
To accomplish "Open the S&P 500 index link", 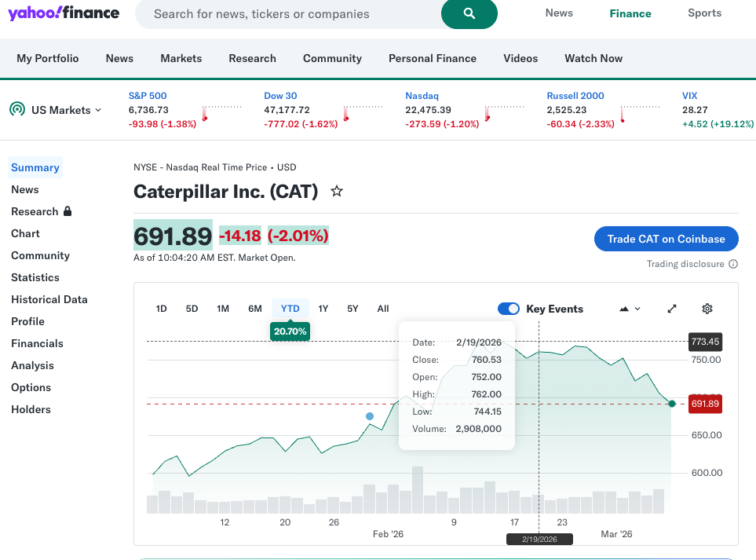I will point(148,96).
